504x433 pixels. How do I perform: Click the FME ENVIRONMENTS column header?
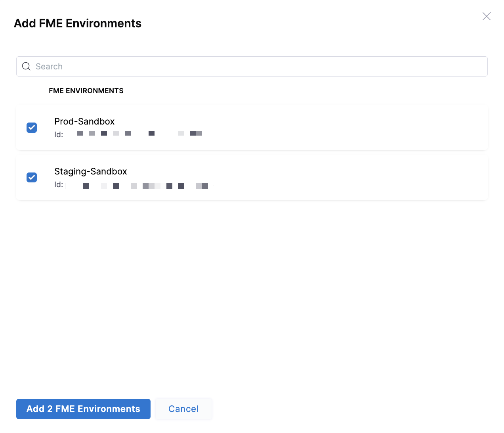pos(86,91)
